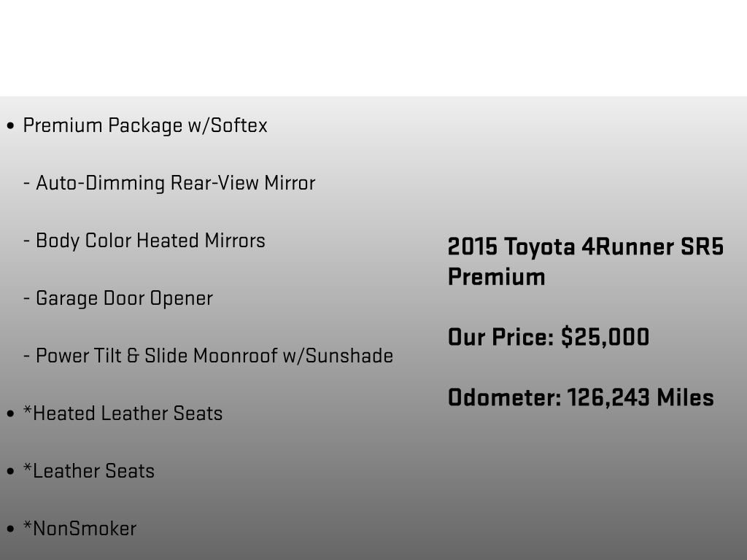This screenshot has height=560, width=747.
Task: Click the "*NonSmoker" list item
Action: [80, 529]
